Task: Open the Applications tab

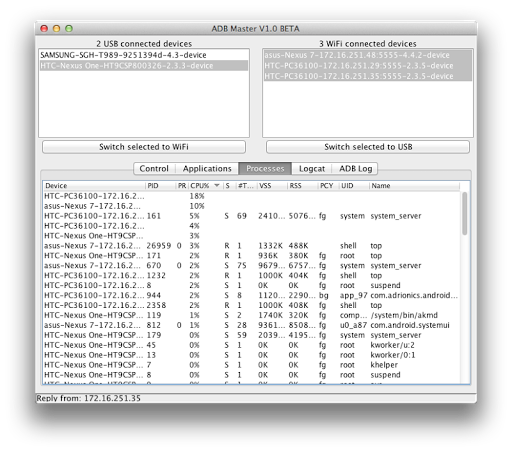Action: click(x=207, y=169)
